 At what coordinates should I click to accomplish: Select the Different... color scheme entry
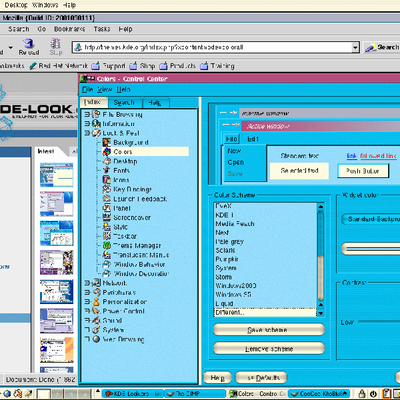(265, 313)
